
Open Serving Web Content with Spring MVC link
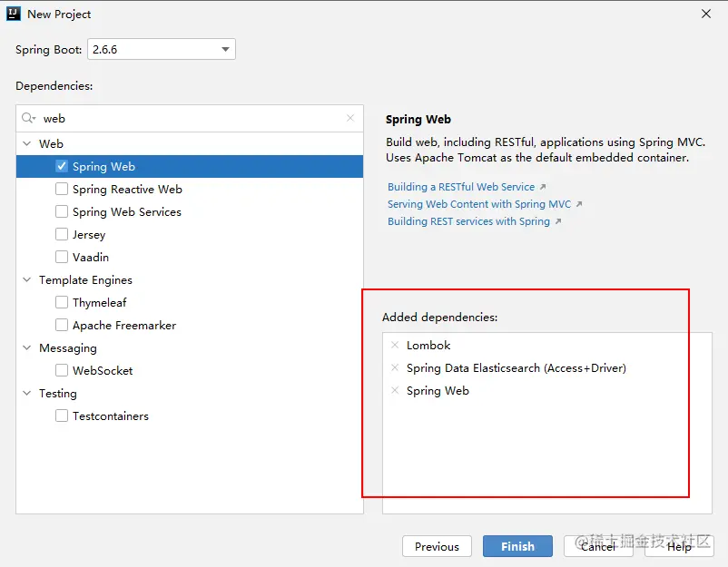pyautogui.click(x=479, y=204)
